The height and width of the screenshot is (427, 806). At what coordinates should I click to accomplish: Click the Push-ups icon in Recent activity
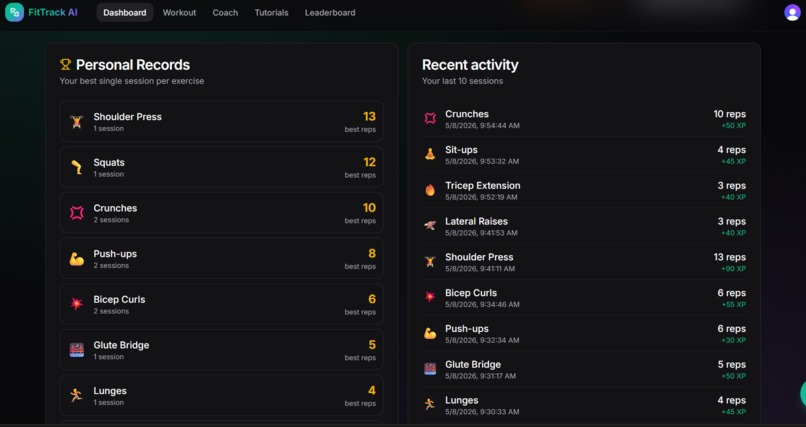pyautogui.click(x=430, y=333)
